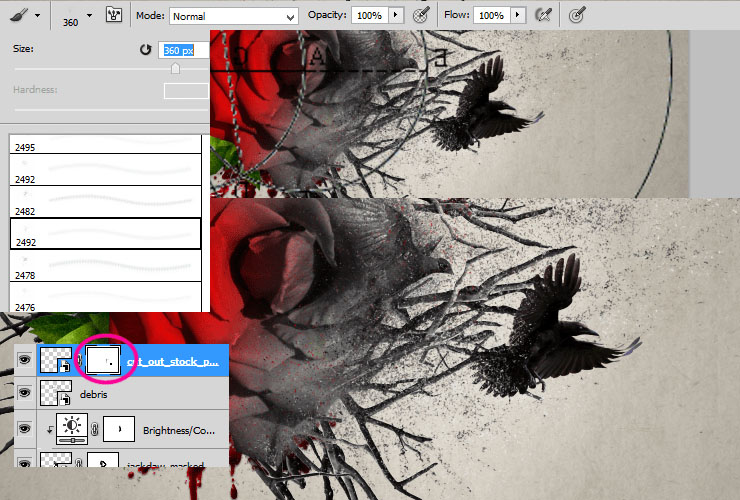Image resolution: width=740 pixels, height=500 pixels.
Task: Select brush preset 2476
Action: [105, 297]
